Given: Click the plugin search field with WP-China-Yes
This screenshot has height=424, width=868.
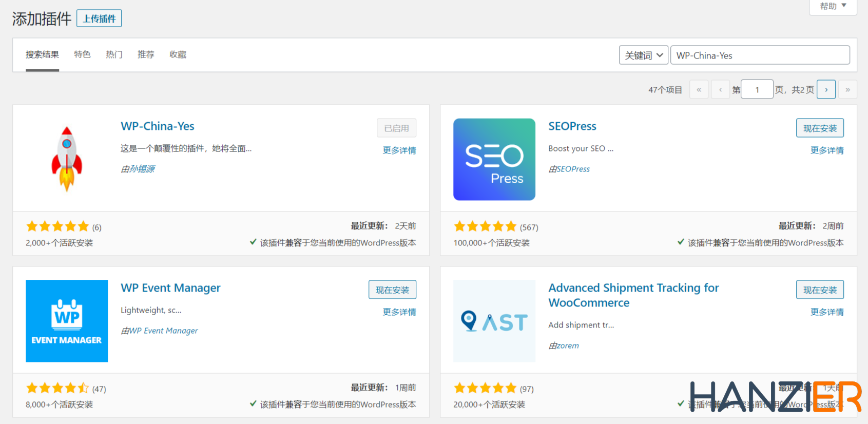Looking at the screenshot, I should [760, 55].
